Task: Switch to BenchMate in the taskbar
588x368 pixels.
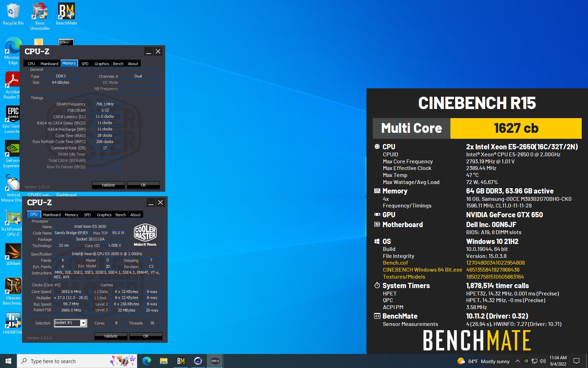Action: pyautogui.click(x=181, y=361)
